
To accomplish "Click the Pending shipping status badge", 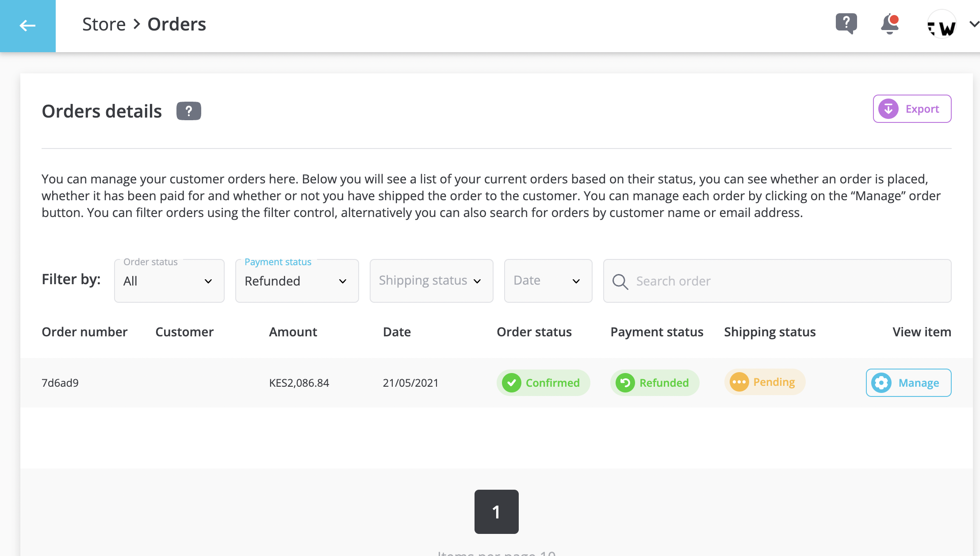I will coord(765,382).
